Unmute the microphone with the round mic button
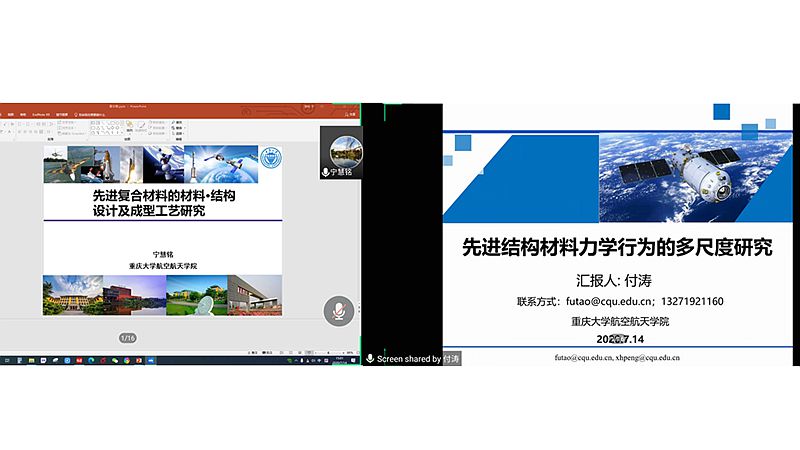This screenshot has height=450, width=800. point(338,310)
